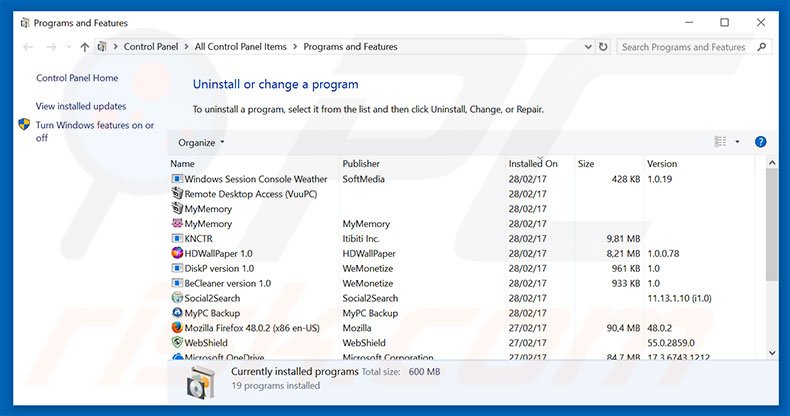Navigate to All Control Panel Items breadcrumb
Image resolution: width=790 pixels, height=416 pixels.
[240, 47]
